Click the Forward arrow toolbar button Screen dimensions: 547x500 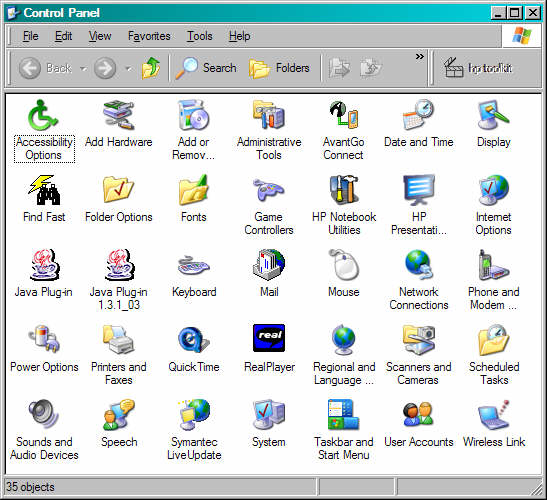(105, 68)
